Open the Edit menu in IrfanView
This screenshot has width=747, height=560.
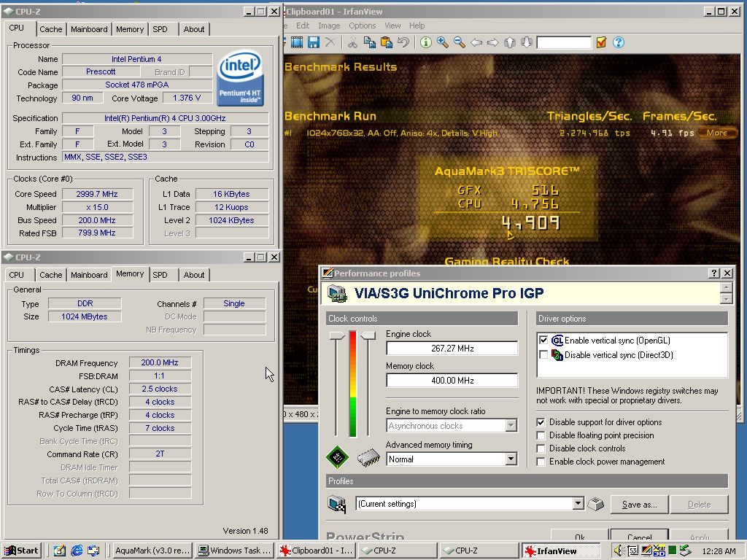click(x=303, y=26)
